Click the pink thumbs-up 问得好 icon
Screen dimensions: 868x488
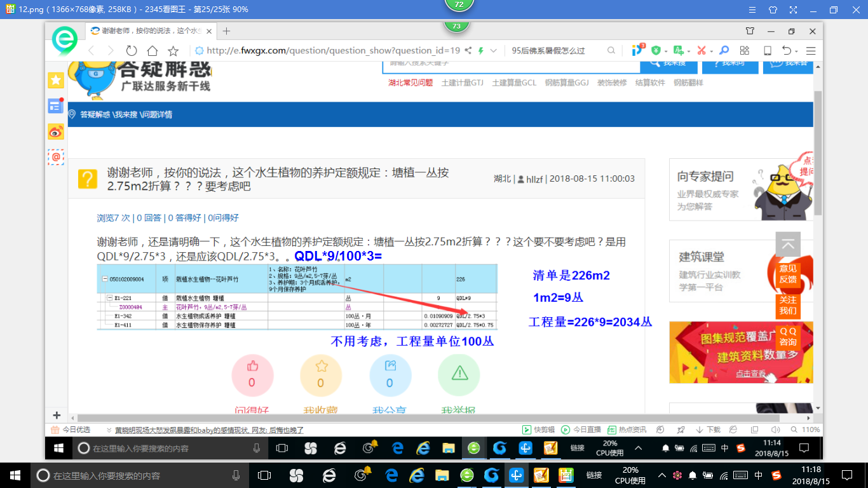coord(252,376)
